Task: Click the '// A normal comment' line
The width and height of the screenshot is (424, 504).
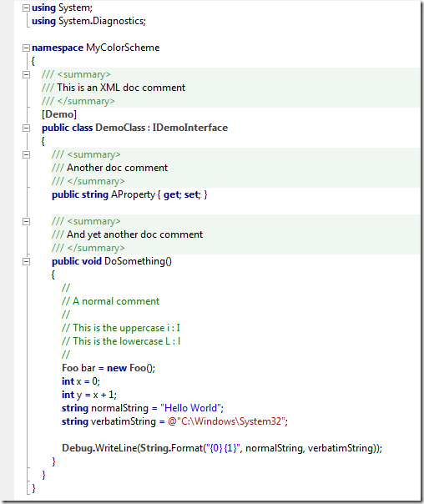Action: (x=110, y=301)
